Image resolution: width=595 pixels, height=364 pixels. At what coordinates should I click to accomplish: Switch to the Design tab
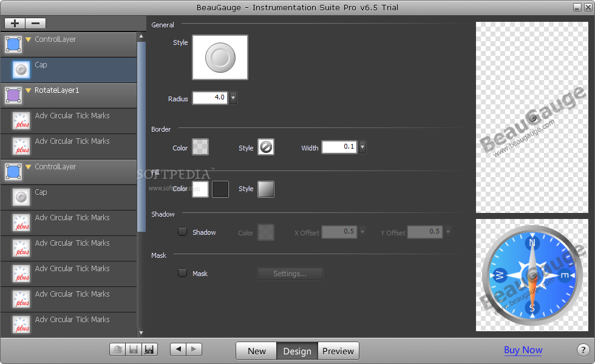pyautogui.click(x=297, y=351)
